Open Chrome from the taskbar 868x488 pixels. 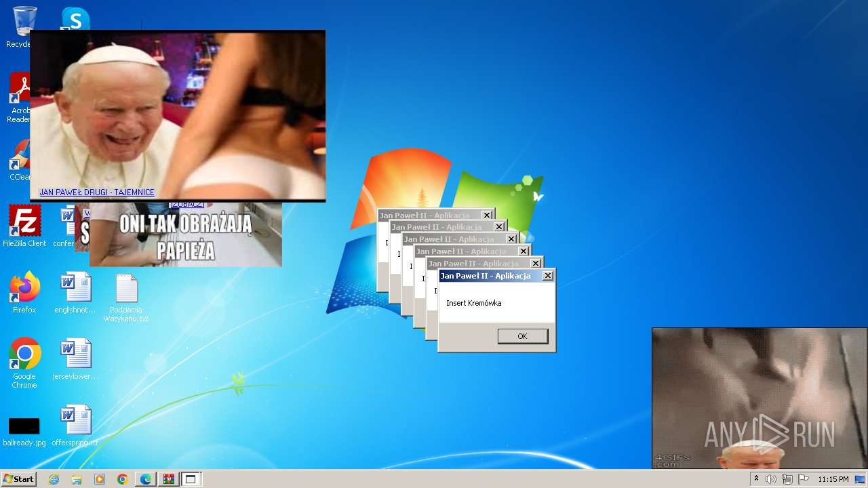(123, 479)
